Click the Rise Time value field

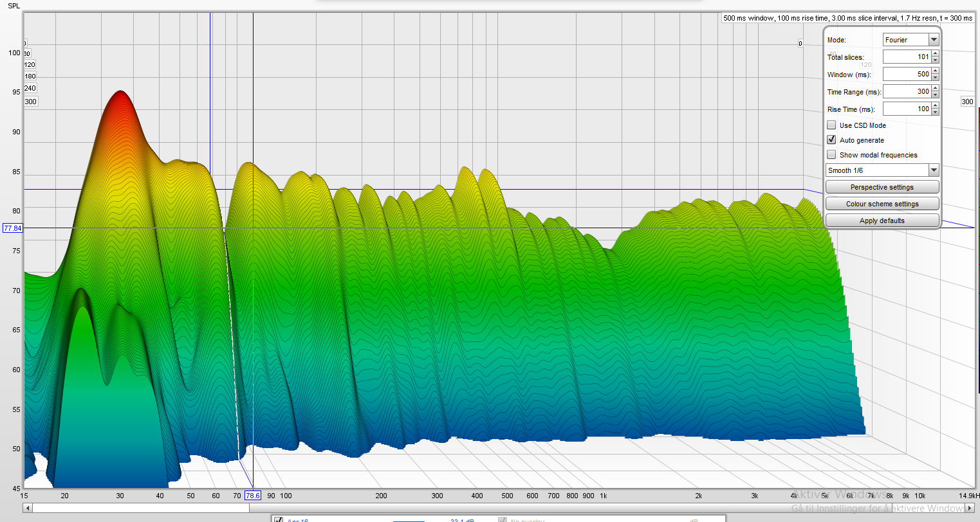pos(907,109)
